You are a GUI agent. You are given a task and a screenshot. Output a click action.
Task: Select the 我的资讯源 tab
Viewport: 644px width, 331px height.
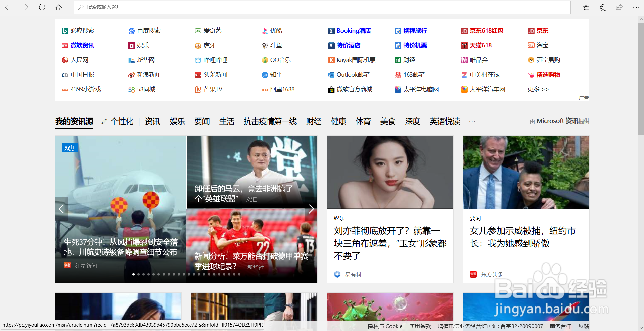74,121
